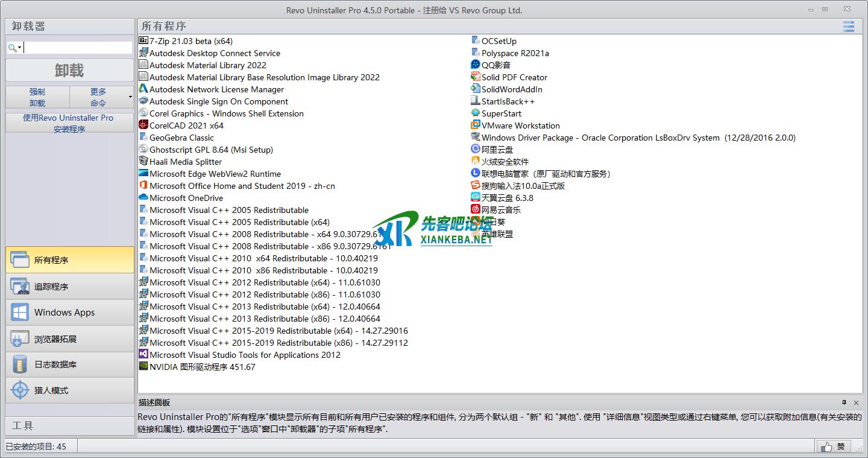Click into the program search field
This screenshot has height=458, width=868.
pos(77,48)
